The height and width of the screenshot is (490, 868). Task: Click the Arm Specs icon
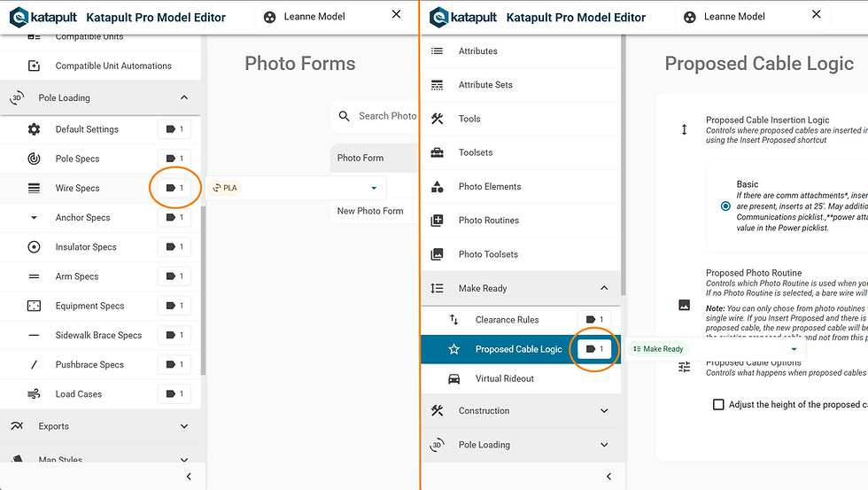point(34,276)
